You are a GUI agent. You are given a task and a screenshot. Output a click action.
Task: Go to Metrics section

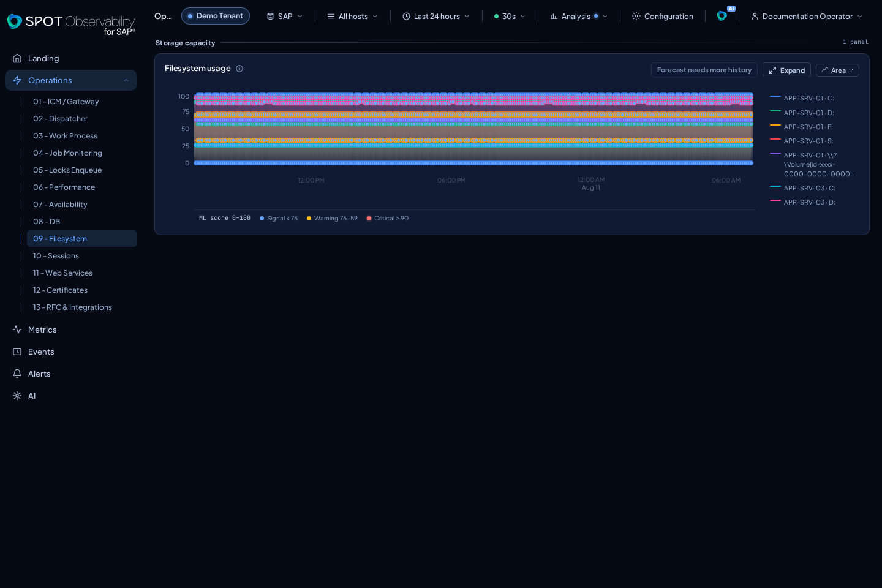(x=71, y=330)
